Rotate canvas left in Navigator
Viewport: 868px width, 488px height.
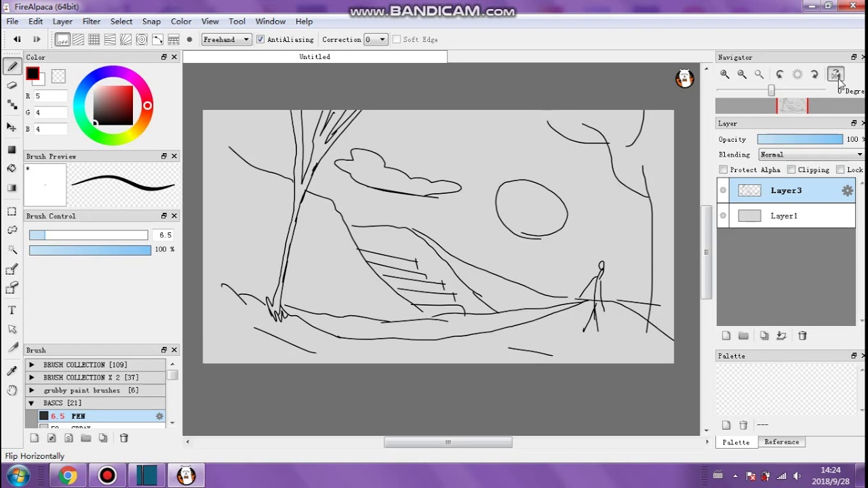pos(780,75)
